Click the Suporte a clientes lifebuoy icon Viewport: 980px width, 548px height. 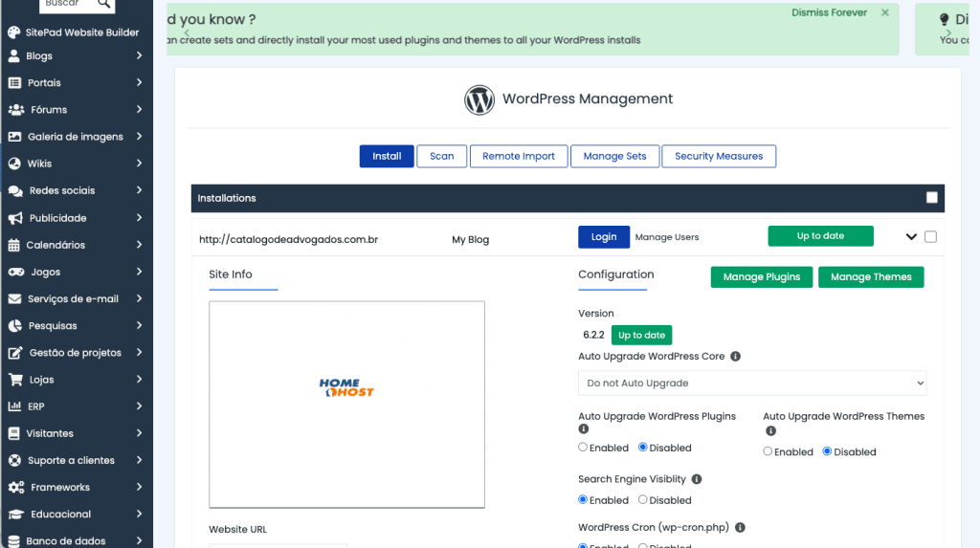pyautogui.click(x=14, y=460)
